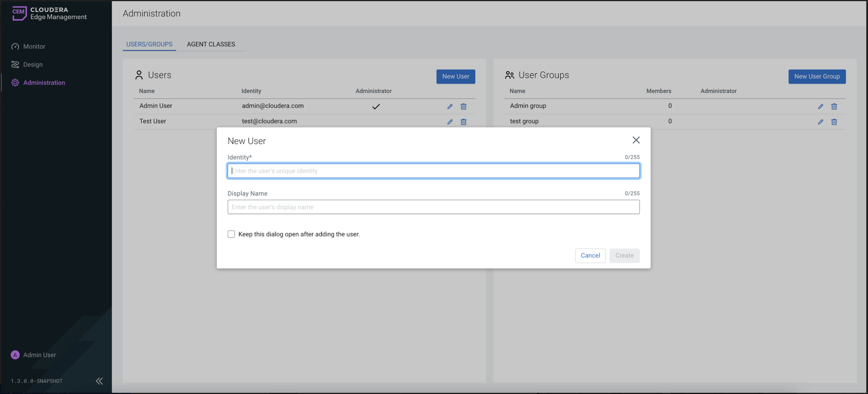Click the New User Group button
The image size is (868, 394).
(817, 76)
